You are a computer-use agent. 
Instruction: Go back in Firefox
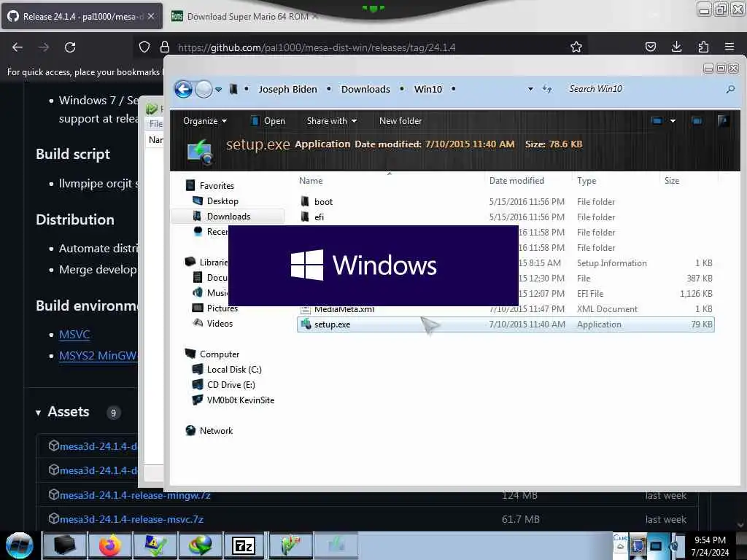[18, 47]
